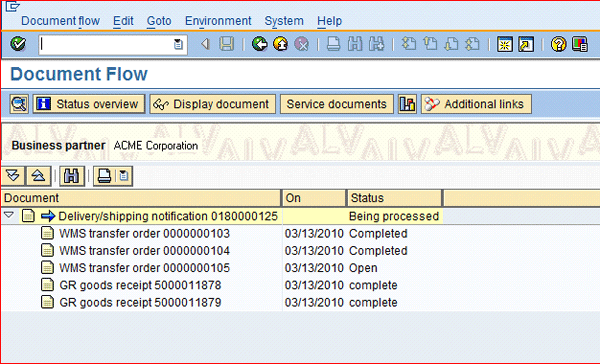Click the yellow Exit up-arrow icon
This screenshot has height=364, width=600.
tap(281, 44)
